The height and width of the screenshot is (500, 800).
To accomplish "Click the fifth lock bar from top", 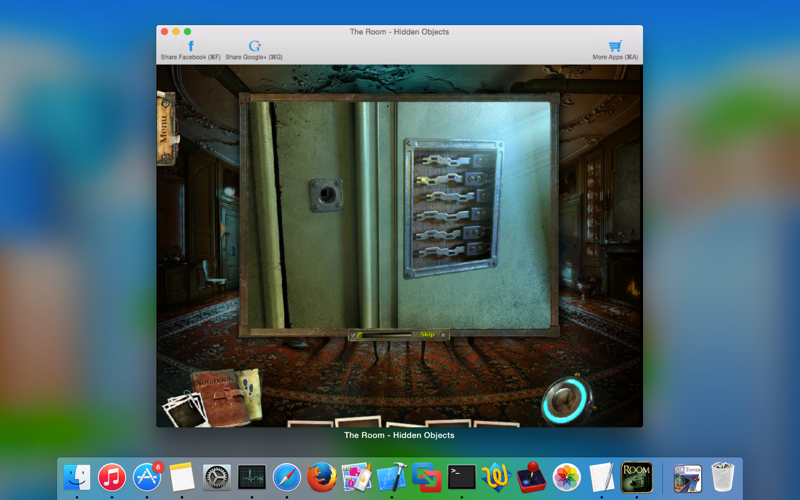I will click(x=439, y=234).
